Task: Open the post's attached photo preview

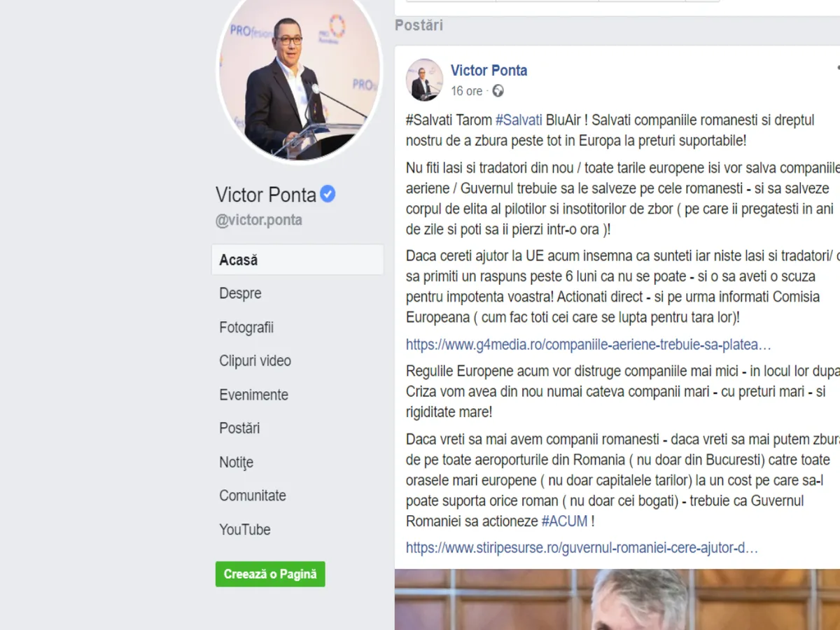Action: click(617, 599)
